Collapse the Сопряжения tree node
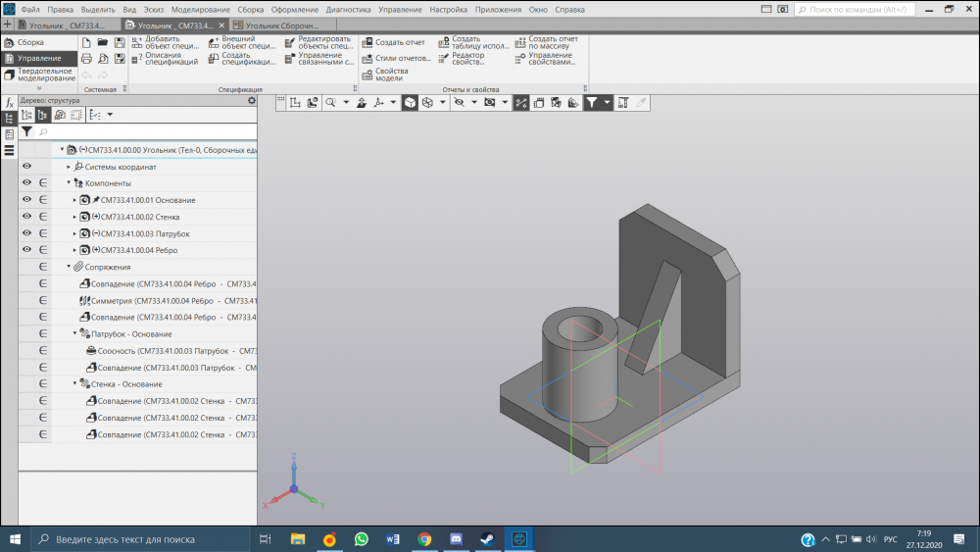This screenshot has width=980, height=552. point(70,267)
